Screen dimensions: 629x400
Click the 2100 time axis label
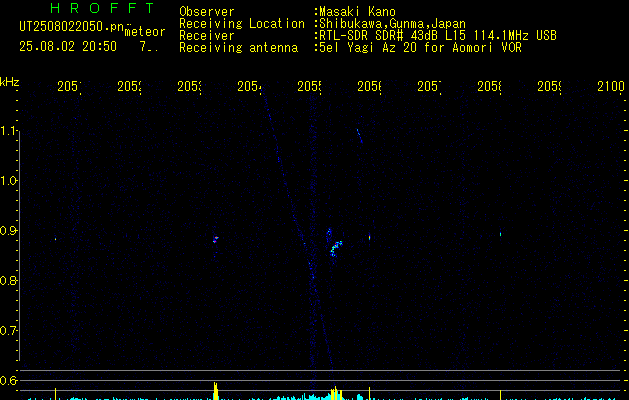pos(611,86)
